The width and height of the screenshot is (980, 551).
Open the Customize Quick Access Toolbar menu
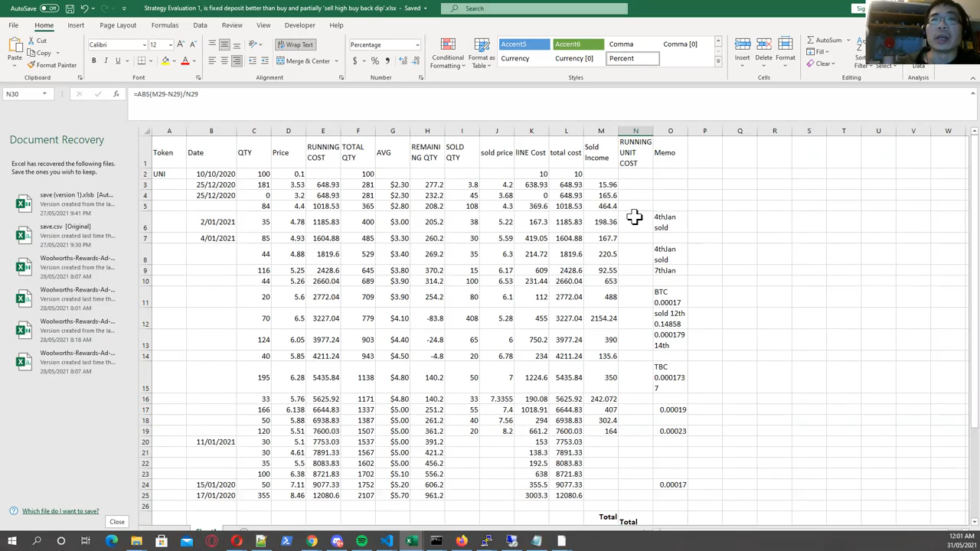(x=122, y=8)
